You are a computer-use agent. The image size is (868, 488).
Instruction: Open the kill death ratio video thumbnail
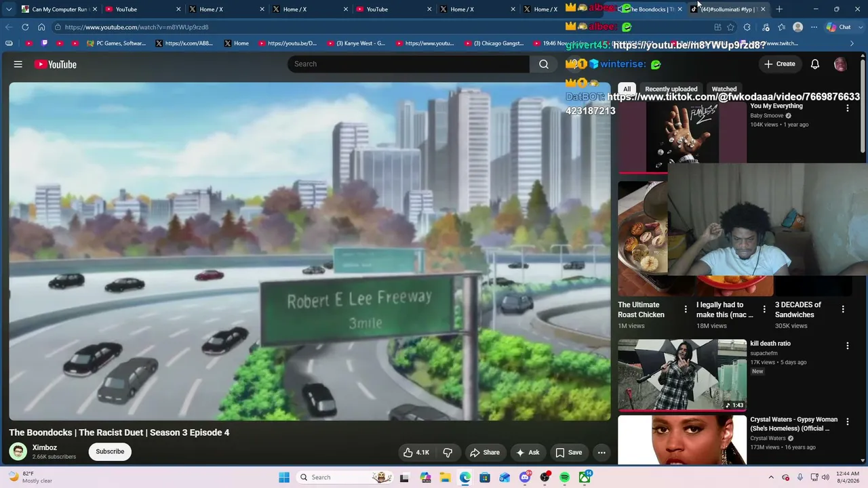point(682,375)
